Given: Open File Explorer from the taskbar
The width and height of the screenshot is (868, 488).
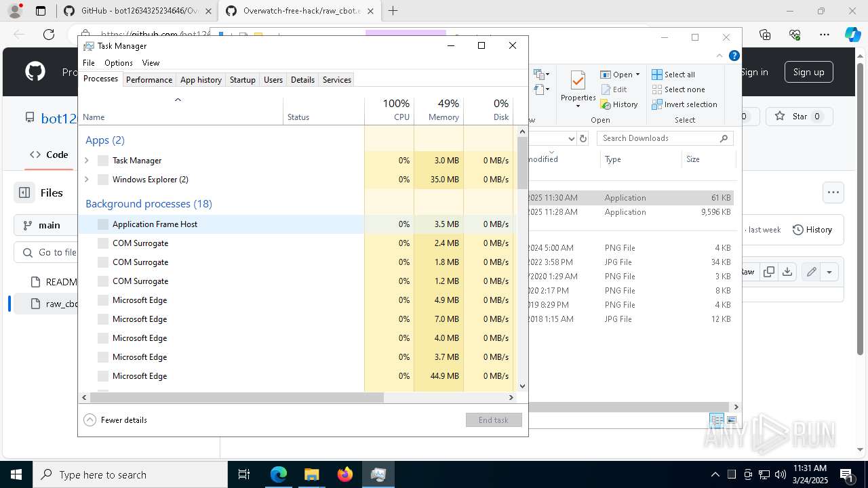Looking at the screenshot, I should point(312,474).
